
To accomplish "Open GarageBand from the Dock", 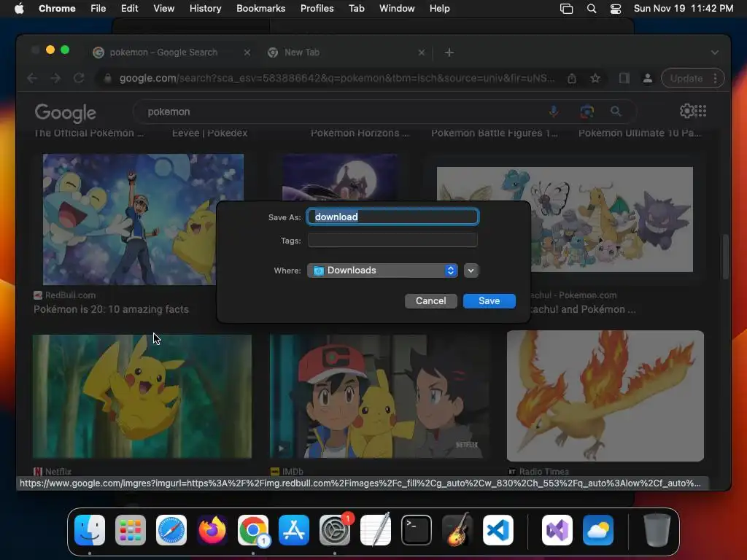I will pyautogui.click(x=457, y=530).
